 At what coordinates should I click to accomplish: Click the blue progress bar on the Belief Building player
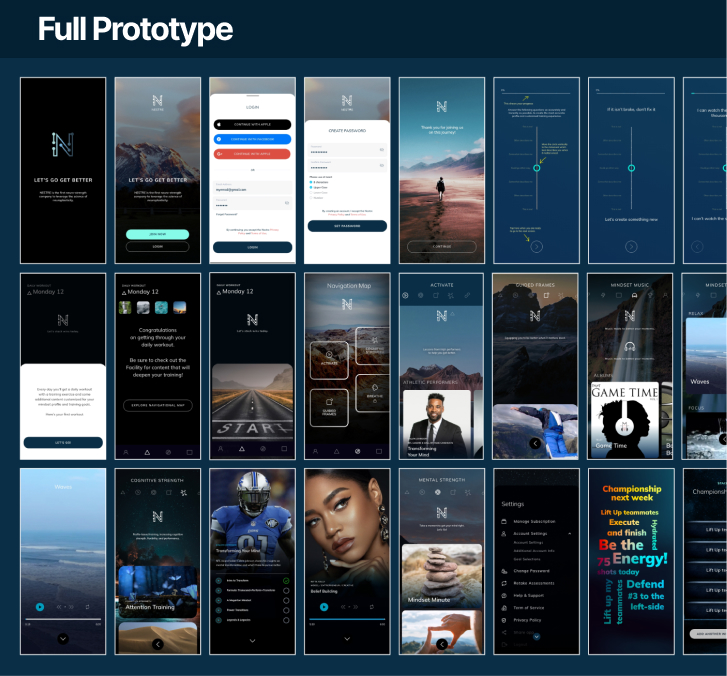coord(347,619)
